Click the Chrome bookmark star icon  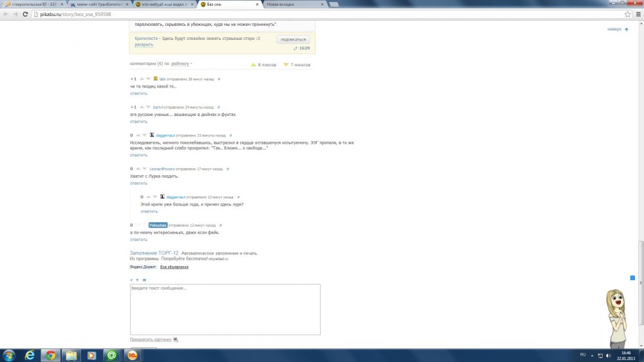tap(627, 14)
